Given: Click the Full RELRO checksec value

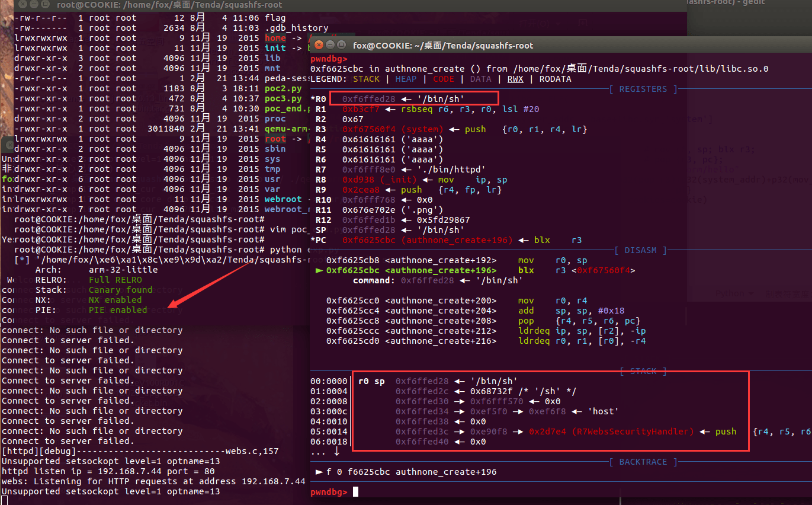Looking at the screenshot, I should click(115, 280).
